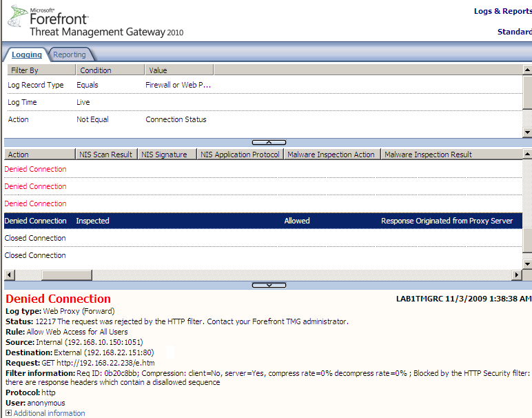Screen dimensions: 532x418
Task: Click the horizontal scrollbar thumb
Action: (x=67, y=275)
